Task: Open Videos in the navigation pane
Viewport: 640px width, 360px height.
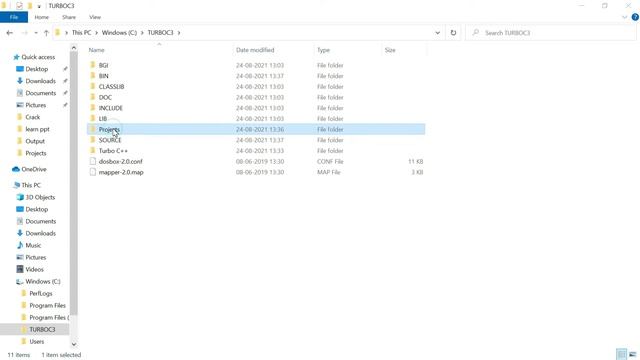Action: tap(34, 269)
